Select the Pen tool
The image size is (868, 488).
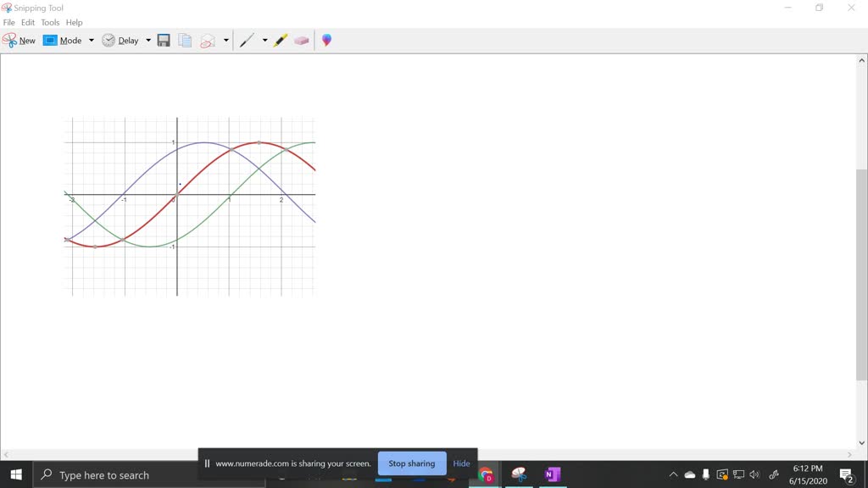[247, 40]
